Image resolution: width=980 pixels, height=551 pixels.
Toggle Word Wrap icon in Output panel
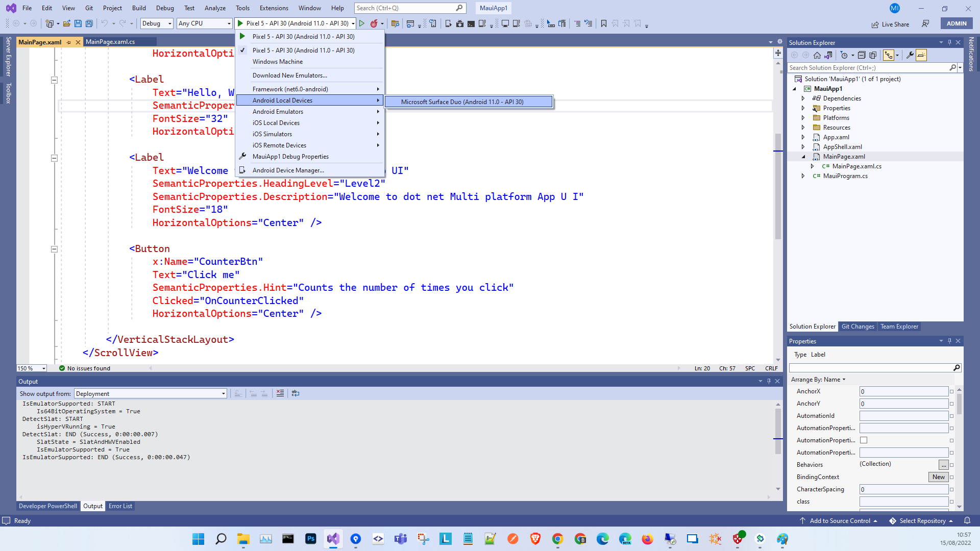pos(296,393)
